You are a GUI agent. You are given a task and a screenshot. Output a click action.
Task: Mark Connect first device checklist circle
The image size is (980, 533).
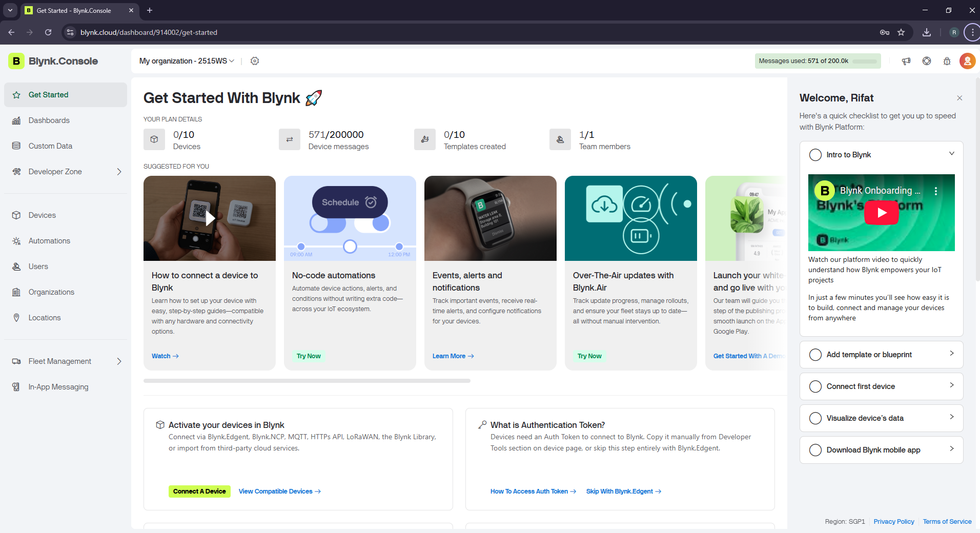[815, 386]
